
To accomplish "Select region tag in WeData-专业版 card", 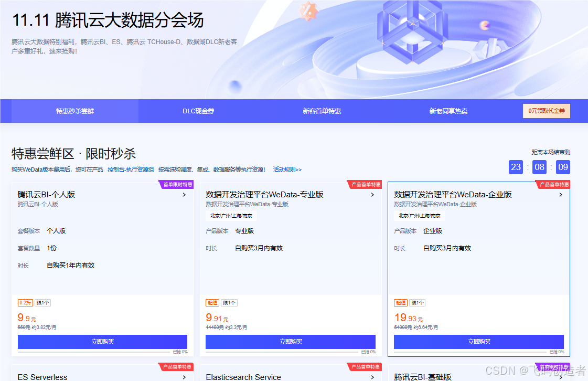I will click(231, 216).
